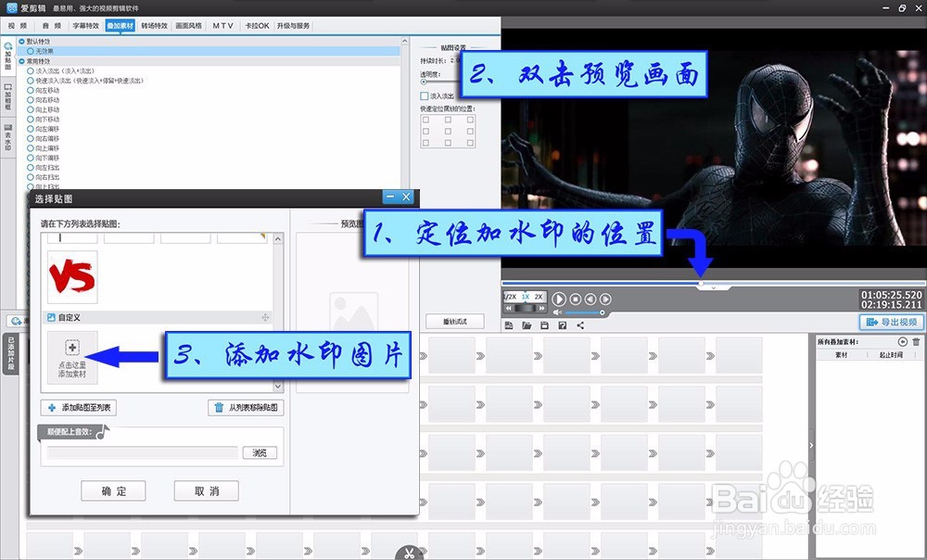Screen dimensions: 927x560
Task: Click the trash icon in 所有叠加素材
Action: point(917,342)
